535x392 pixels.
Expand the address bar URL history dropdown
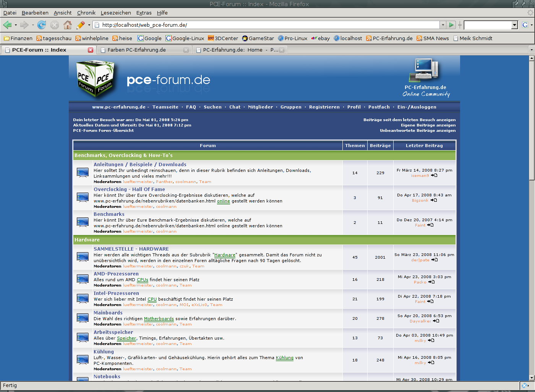(x=443, y=25)
